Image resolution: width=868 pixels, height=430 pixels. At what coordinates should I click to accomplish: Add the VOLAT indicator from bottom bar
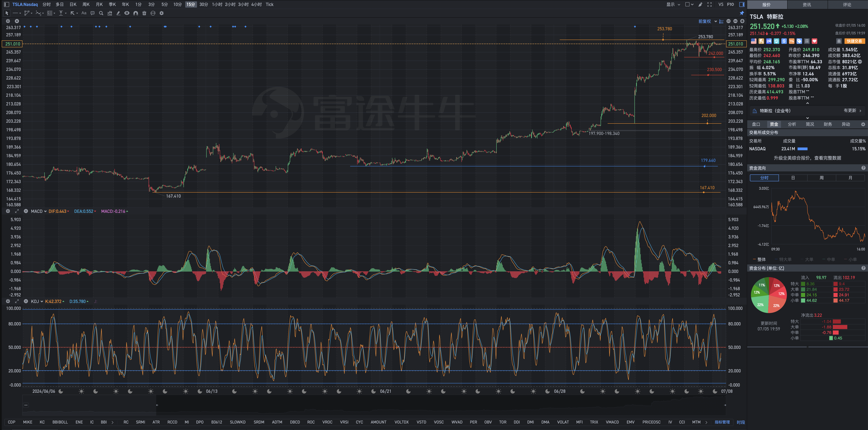pos(563,422)
